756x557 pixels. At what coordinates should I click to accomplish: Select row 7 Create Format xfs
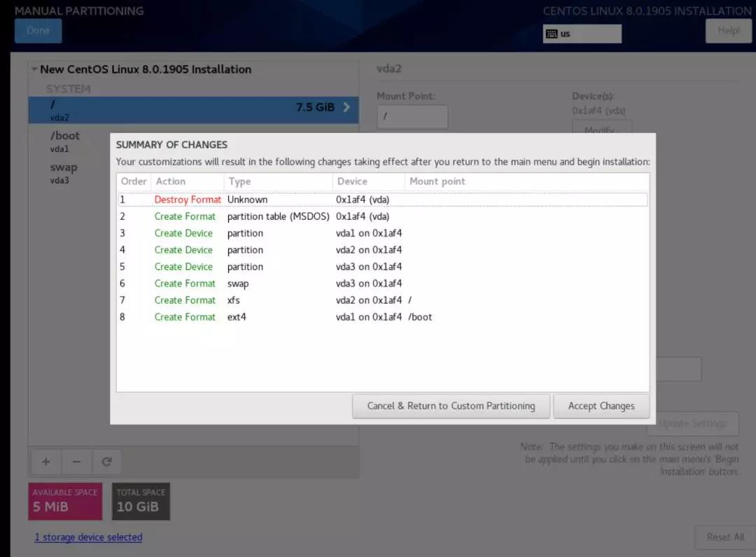[x=383, y=300]
